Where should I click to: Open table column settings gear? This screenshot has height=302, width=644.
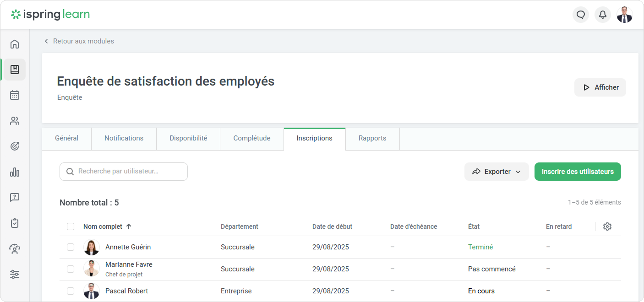pyautogui.click(x=607, y=226)
